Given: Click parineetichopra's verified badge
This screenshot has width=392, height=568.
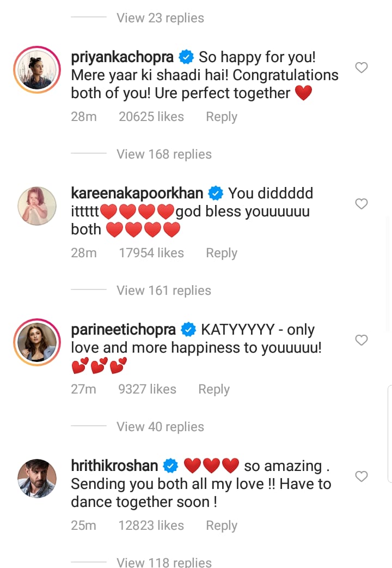Looking at the screenshot, I should tap(188, 328).
